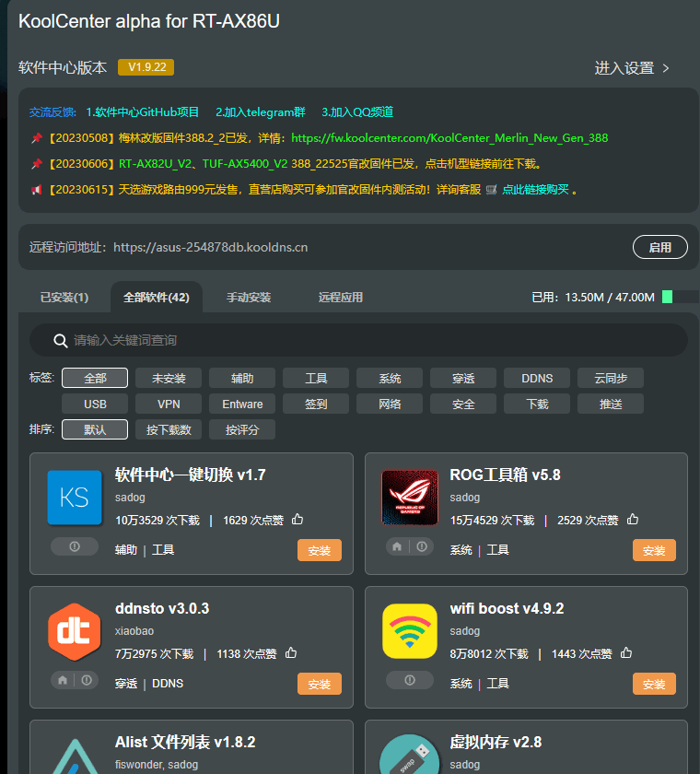The width and height of the screenshot is (700, 774).
Task: Filter by the 安全 tag
Action: point(463,404)
